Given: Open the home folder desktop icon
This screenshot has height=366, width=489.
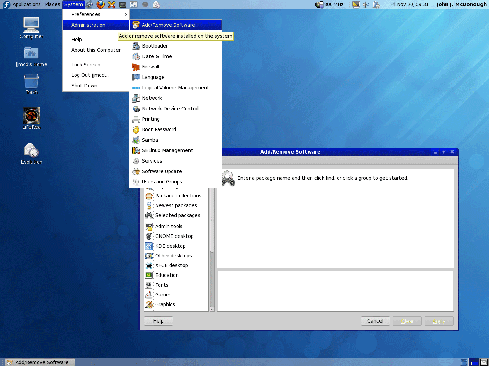Looking at the screenshot, I should (x=31, y=56).
